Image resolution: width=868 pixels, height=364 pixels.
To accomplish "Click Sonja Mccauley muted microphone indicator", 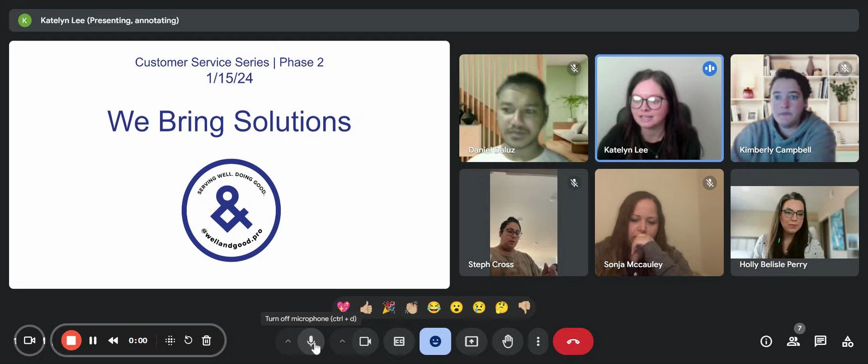I will click(709, 183).
